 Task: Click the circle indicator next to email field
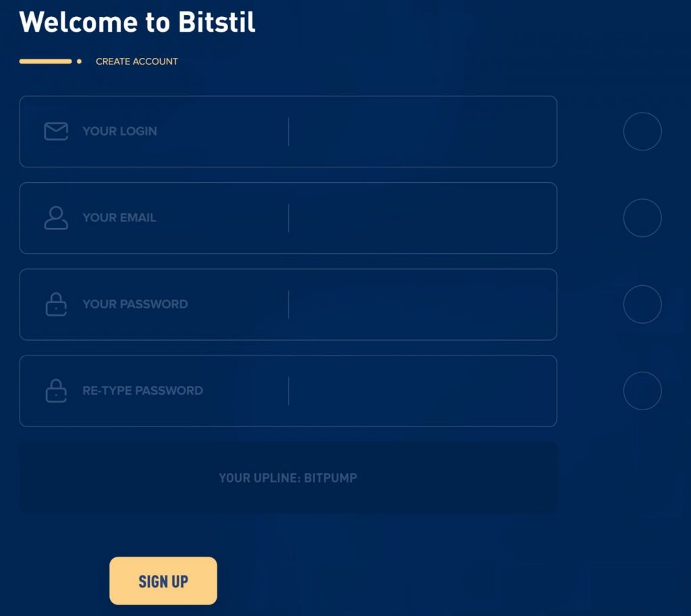[x=642, y=218]
